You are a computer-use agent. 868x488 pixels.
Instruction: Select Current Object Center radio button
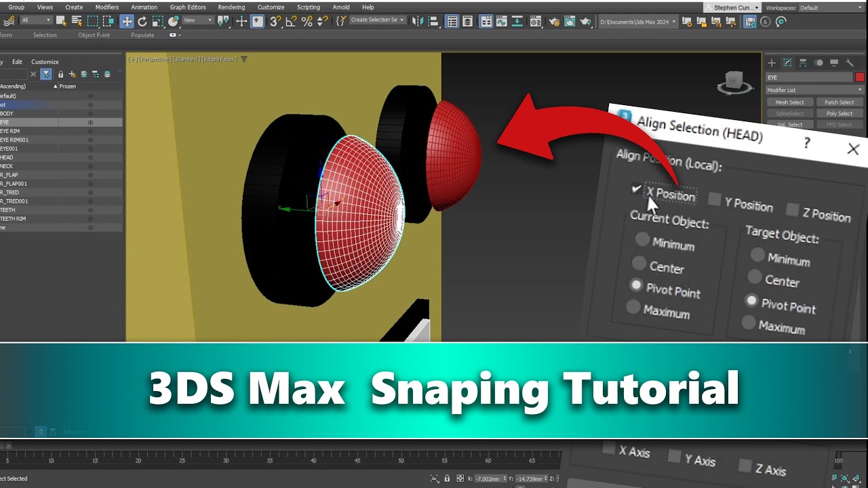[x=639, y=262]
